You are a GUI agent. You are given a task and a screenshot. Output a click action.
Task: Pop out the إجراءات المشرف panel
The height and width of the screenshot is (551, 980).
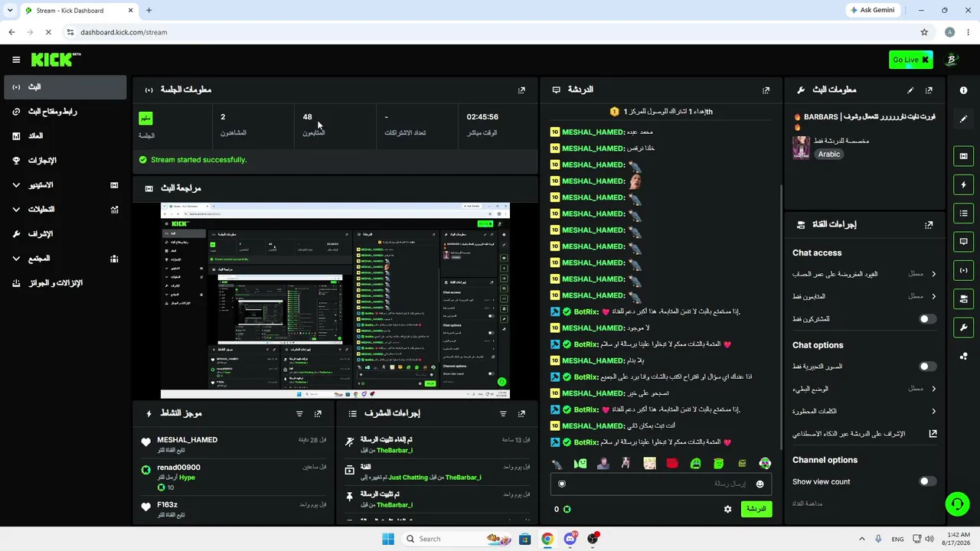(x=521, y=414)
